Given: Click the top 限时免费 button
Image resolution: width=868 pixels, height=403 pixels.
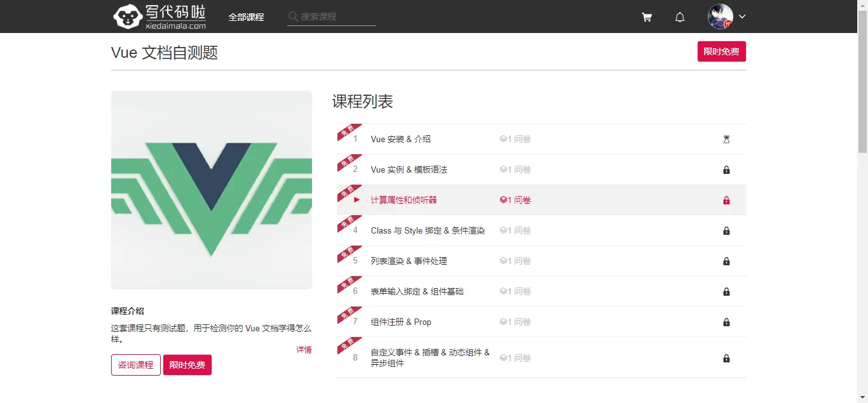Looking at the screenshot, I should pos(721,51).
